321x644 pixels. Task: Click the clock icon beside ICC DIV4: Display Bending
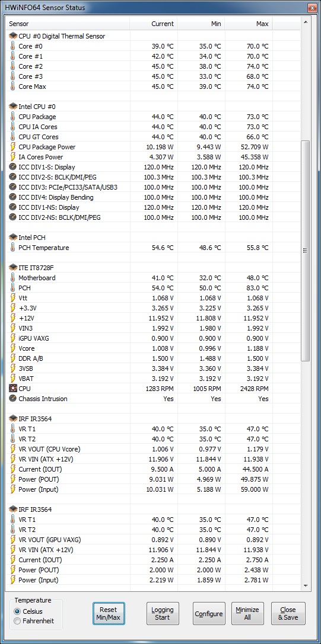[13, 197]
